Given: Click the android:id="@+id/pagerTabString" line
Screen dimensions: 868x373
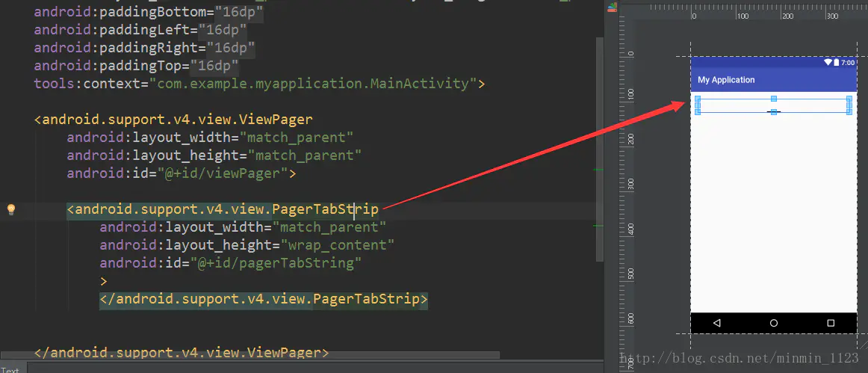Looking at the screenshot, I should pos(231,262).
